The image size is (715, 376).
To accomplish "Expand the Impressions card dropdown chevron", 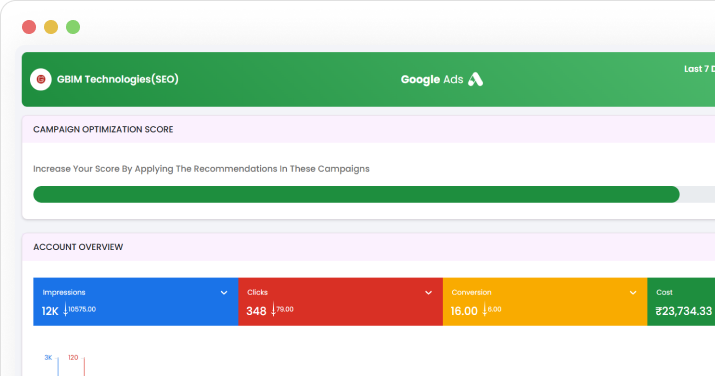I will pos(224,293).
